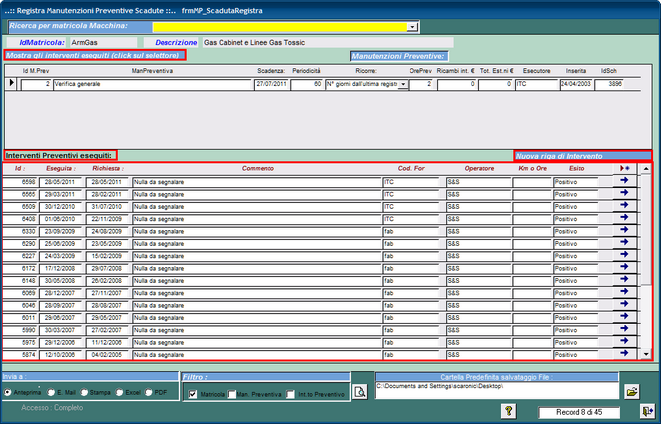Viewport: 661px width, 424px height.
Task: Click the 'Accesso : Completo' status text
Action: pyautogui.click(x=52, y=408)
